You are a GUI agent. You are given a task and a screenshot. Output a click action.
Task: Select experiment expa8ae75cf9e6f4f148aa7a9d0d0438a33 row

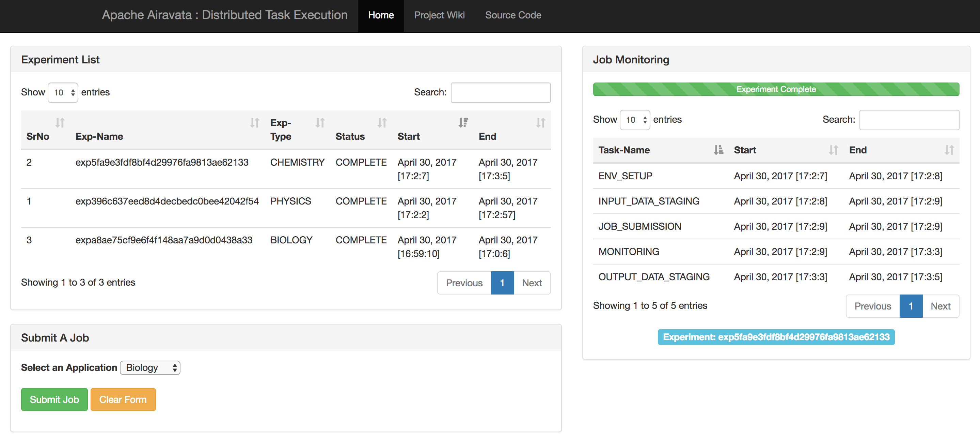click(x=286, y=247)
